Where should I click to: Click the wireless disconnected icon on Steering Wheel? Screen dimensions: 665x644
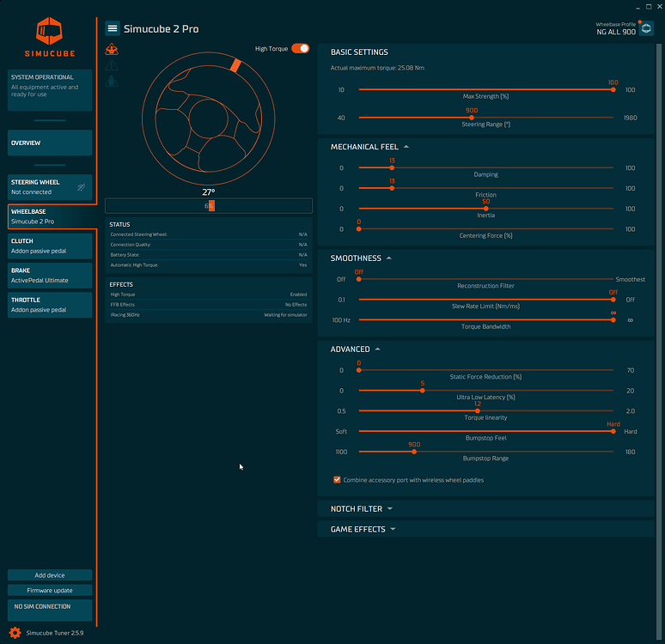(x=81, y=187)
